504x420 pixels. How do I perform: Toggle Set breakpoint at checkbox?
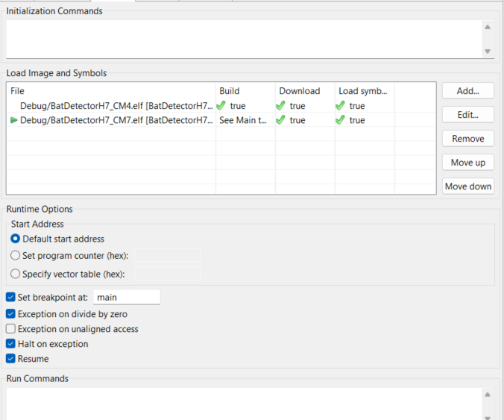coord(10,297)
